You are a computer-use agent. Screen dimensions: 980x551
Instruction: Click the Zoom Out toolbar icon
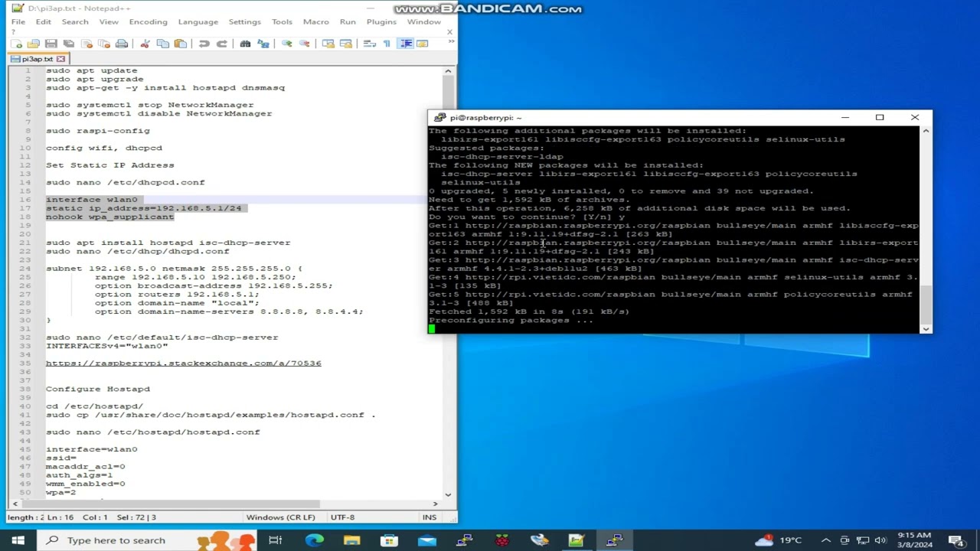(x=305, y=44)
